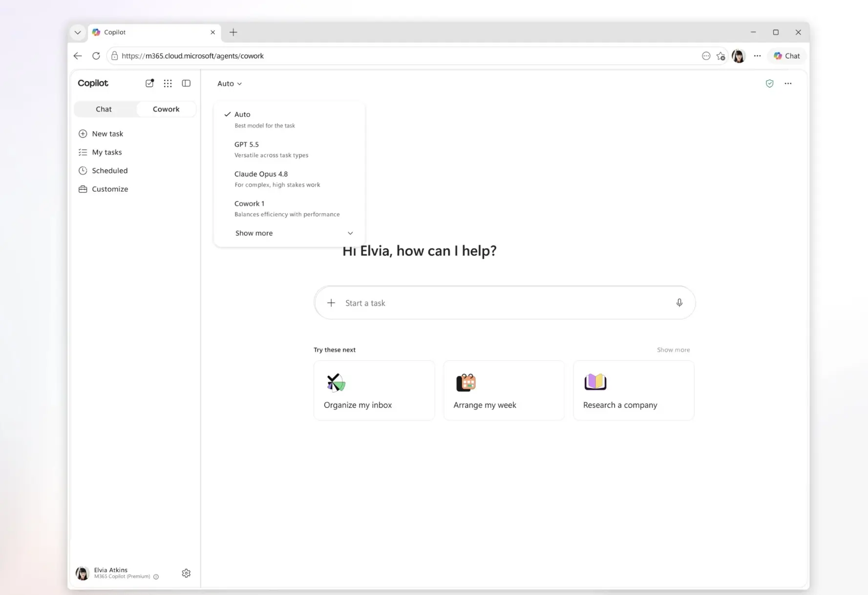Switch to the Chat tab

(x=104, y=109)
